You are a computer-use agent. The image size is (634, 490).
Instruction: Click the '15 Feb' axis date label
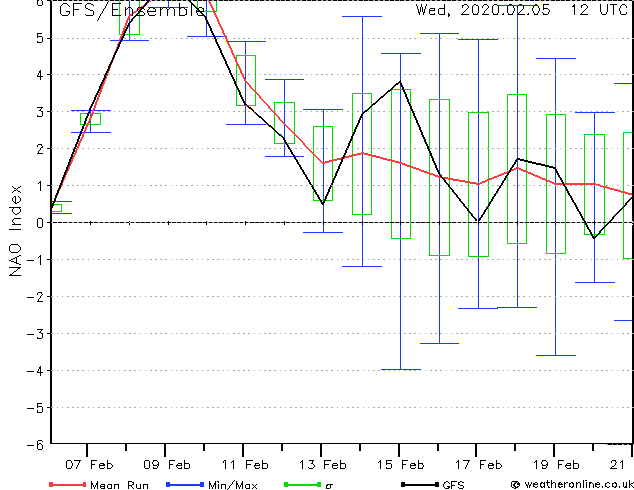tap(401, 465)
